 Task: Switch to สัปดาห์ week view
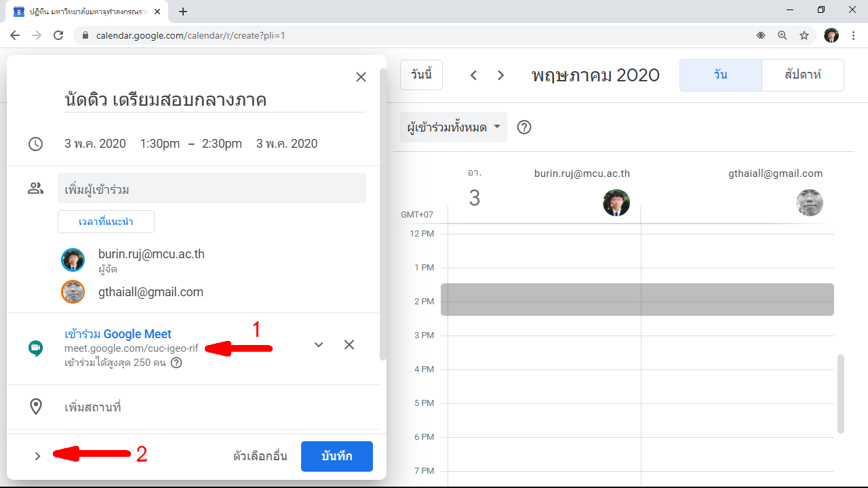[x=803, y=75]
